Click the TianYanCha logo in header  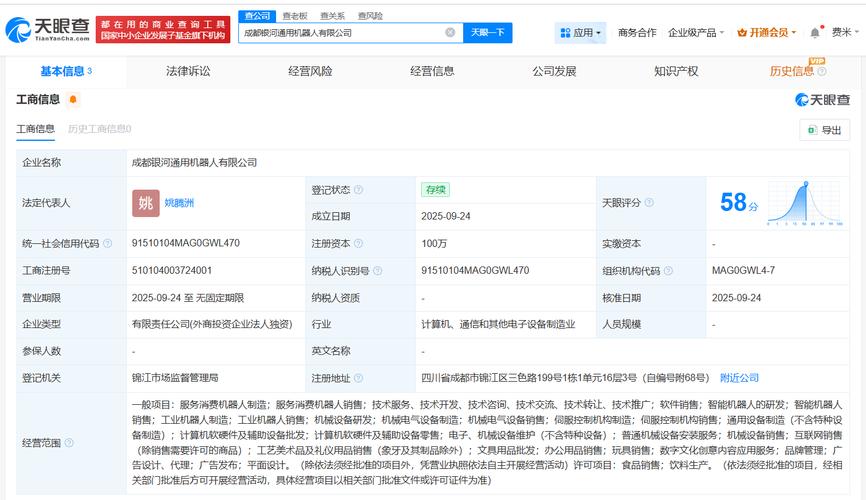47,30
